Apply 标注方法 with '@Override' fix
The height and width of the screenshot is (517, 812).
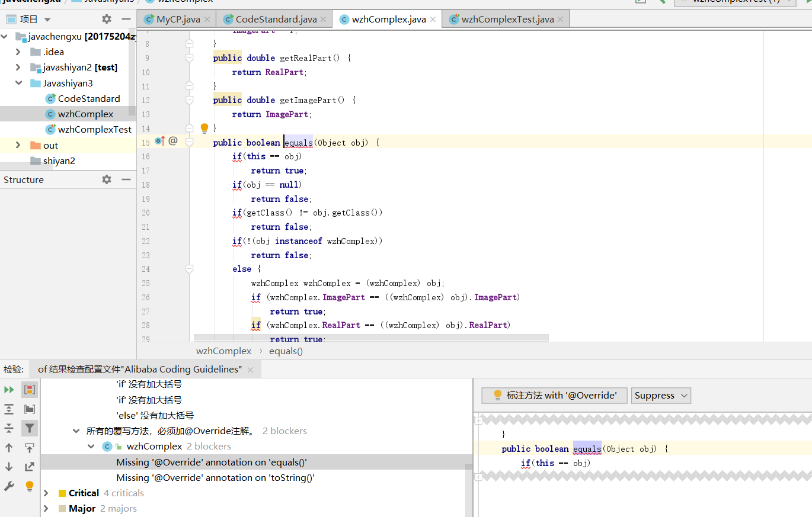(554, 396)
